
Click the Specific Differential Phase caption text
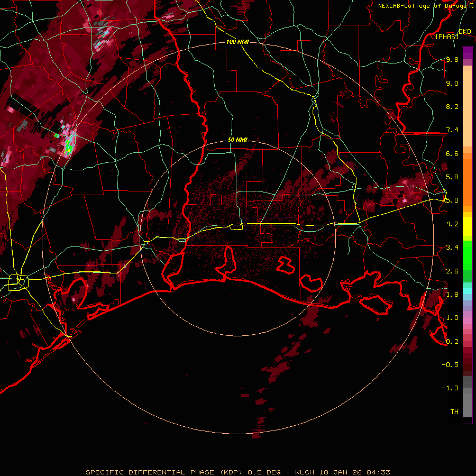[237, 472]
